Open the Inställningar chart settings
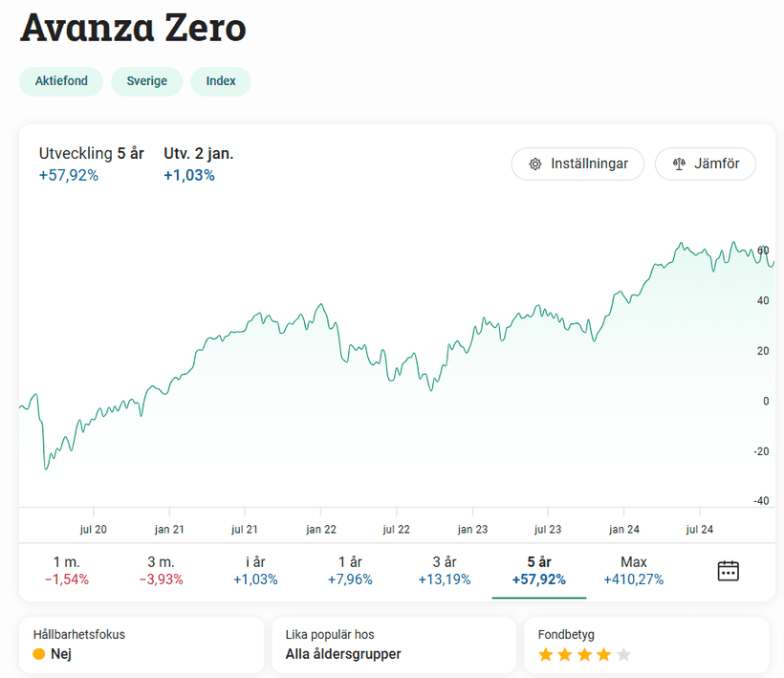784x678 pixels. click(x=577, y=164)
